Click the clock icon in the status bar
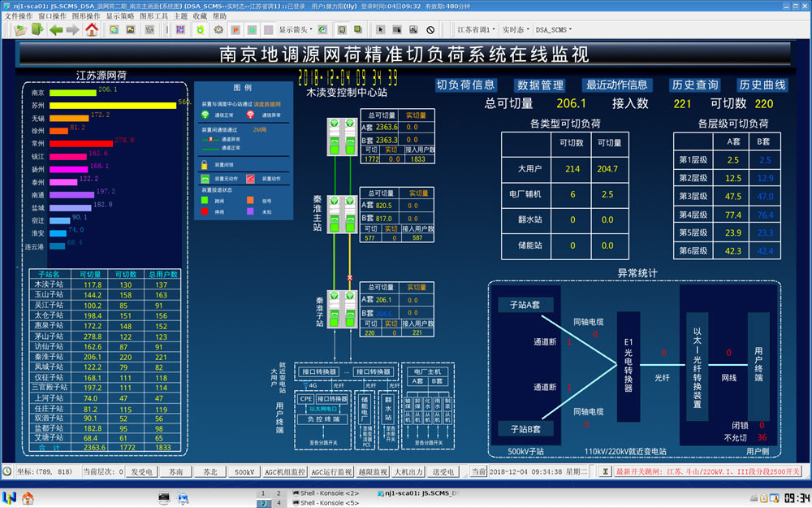Screen dimensions: 812x508 (7, 471)
